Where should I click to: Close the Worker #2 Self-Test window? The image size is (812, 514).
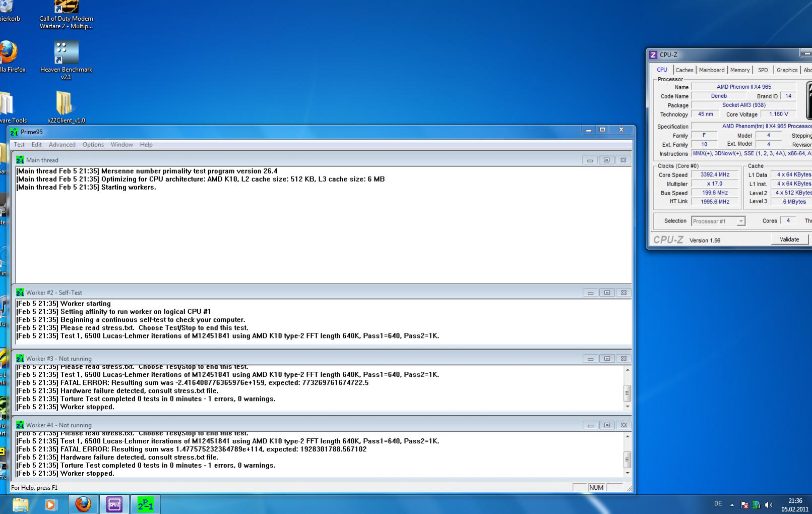623,293
